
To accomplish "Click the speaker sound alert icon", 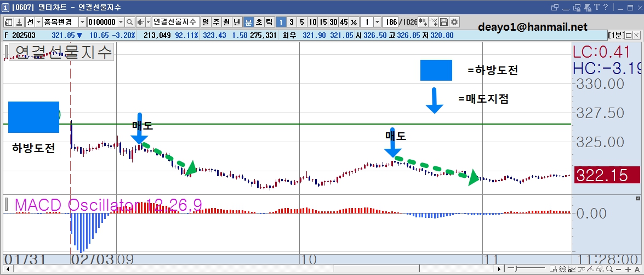I will coord(140,22).
